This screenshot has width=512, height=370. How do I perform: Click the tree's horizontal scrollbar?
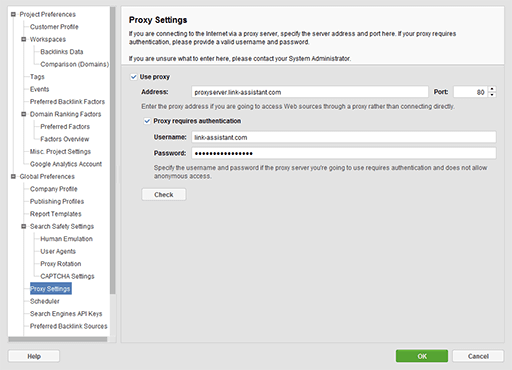(58, 339)
